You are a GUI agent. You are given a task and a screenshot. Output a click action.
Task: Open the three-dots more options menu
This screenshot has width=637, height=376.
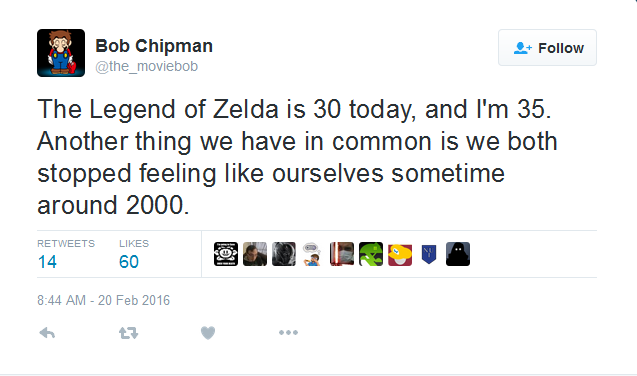click(288, 333)
